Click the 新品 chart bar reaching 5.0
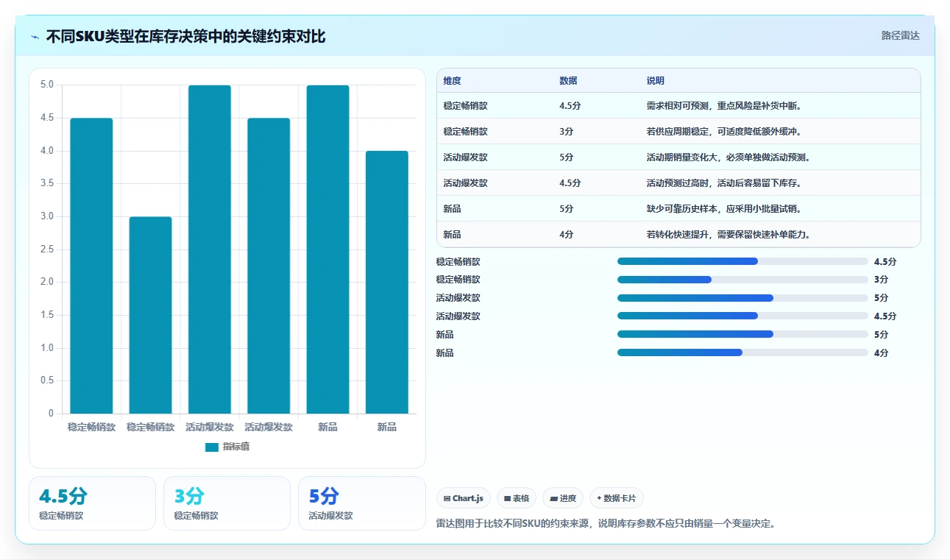The height and width of the screenshot is (560, 950). pyautogui.click(x=327, y=249)
